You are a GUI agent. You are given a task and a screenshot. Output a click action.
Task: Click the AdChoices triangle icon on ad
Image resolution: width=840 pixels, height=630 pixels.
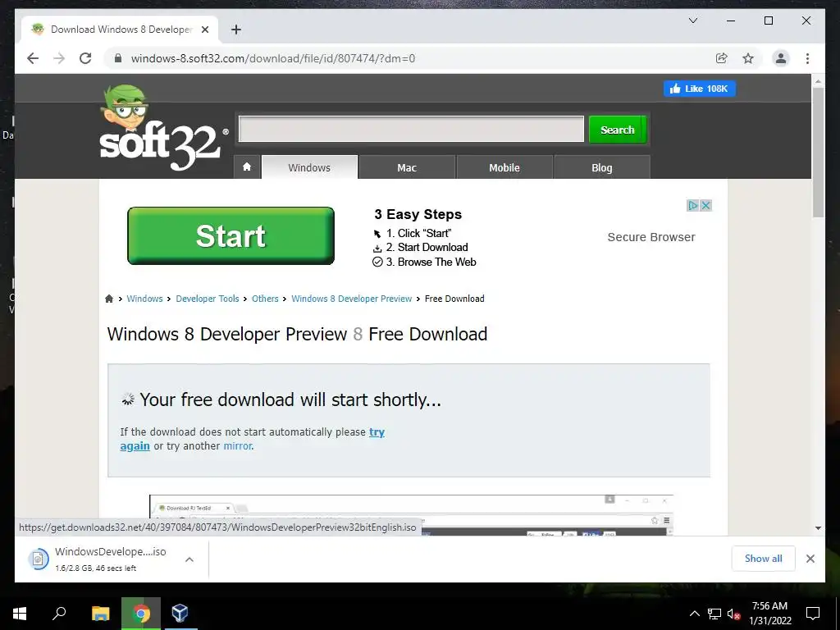[692, 205]
